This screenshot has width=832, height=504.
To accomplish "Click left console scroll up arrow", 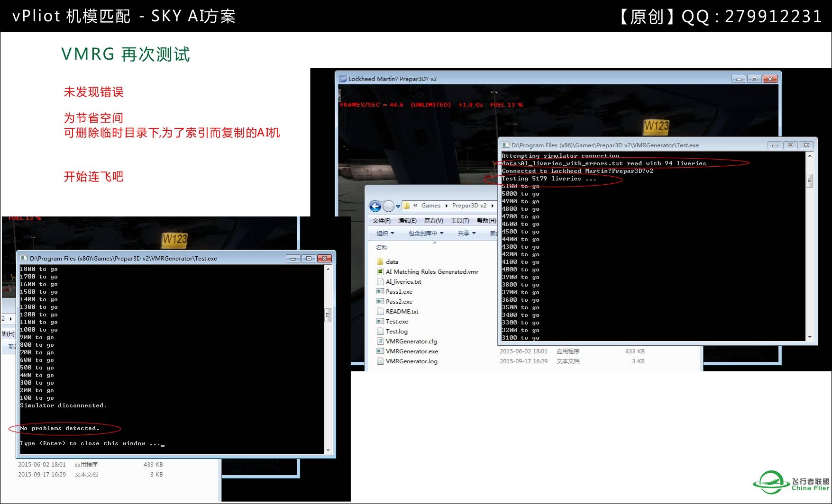I will point(328,269).
